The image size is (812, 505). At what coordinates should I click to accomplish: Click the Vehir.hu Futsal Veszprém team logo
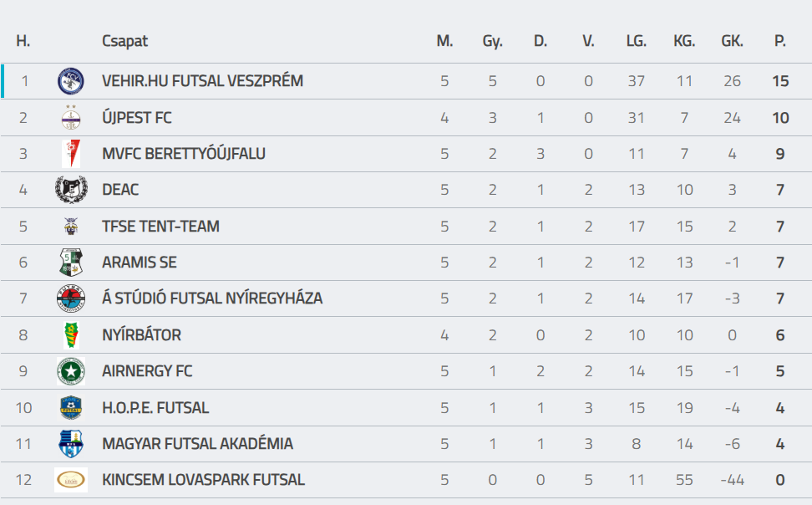71,81
